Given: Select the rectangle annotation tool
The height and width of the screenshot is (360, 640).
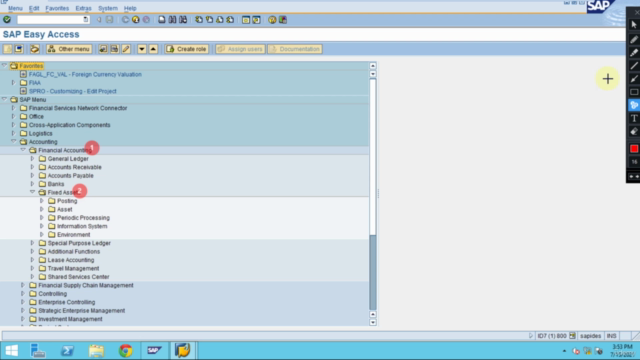Looking at the screenshot, I should coord(634,92).
